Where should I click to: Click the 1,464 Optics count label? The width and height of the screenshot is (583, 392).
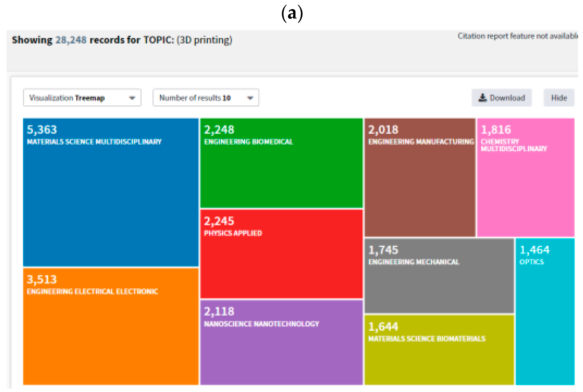click(534, 250)
